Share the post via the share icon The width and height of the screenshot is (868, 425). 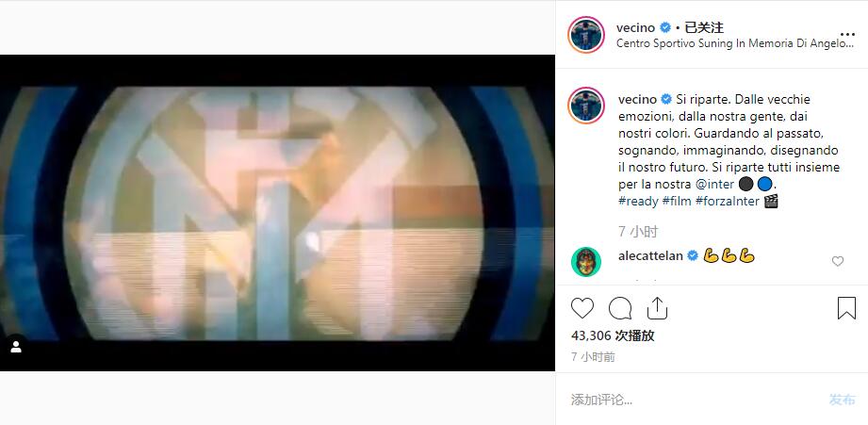tap(657, 308)
